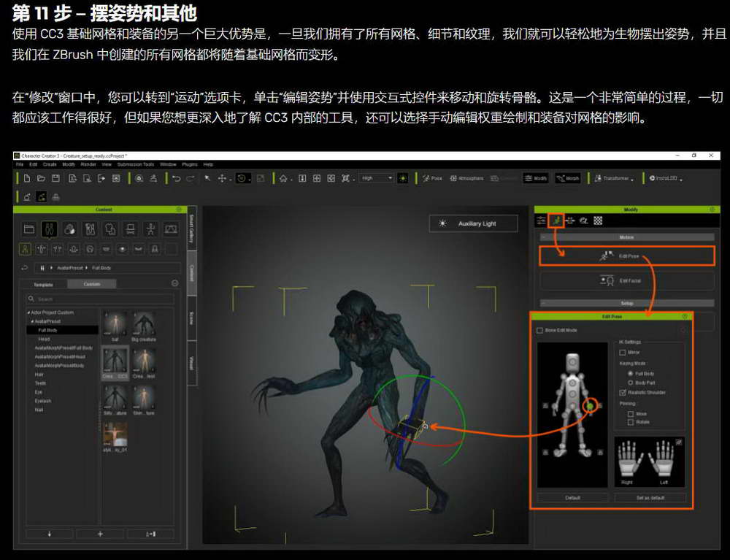
Task: Click the plus add button in Content panel
Action: (100, 534)
